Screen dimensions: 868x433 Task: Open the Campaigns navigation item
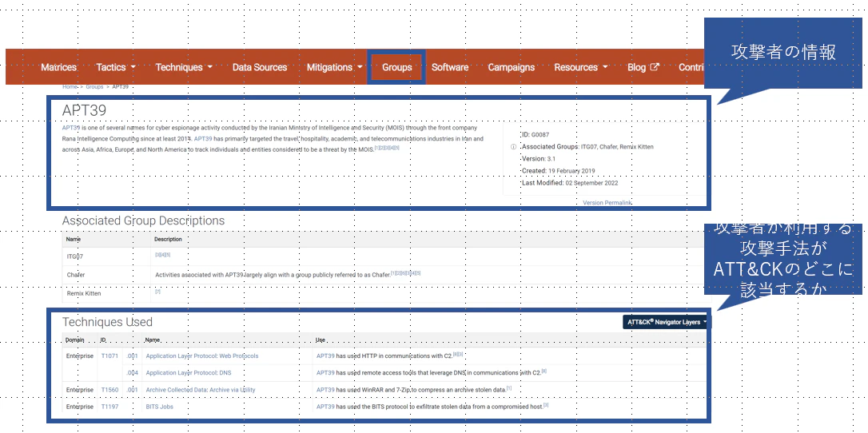(512, 67)
